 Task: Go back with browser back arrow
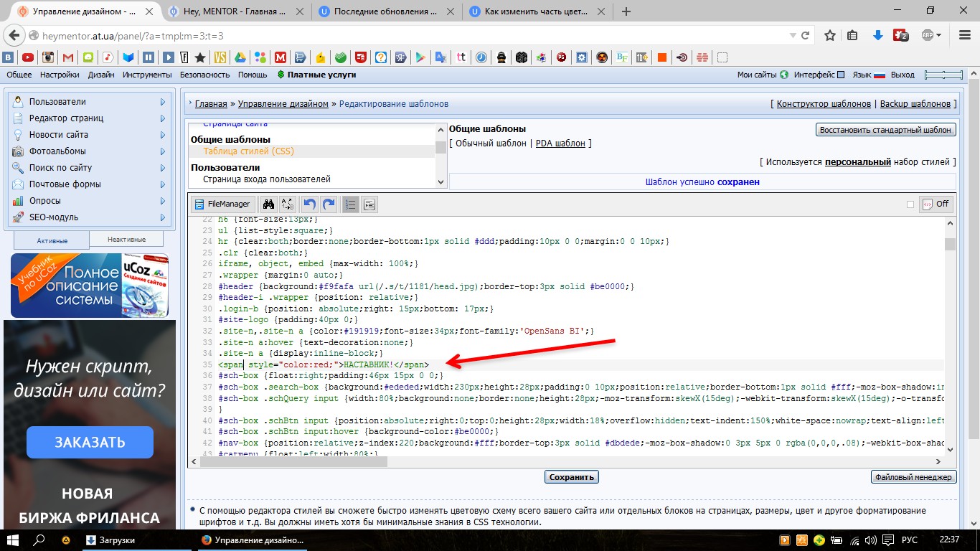[x=14, y=35]
